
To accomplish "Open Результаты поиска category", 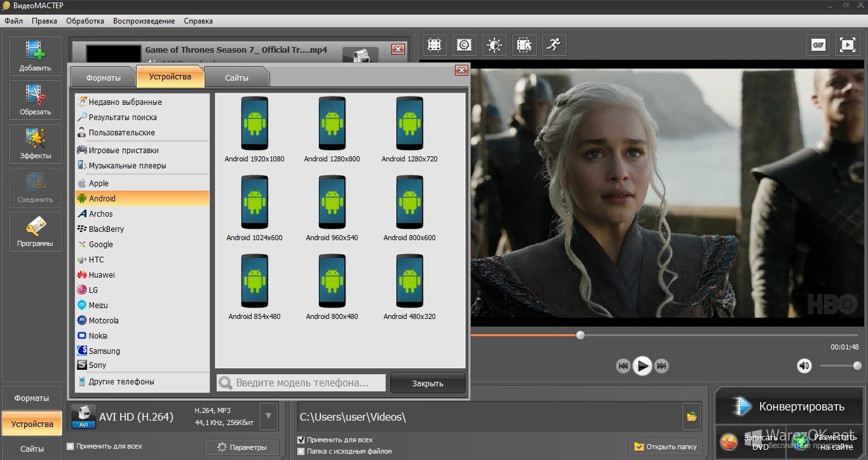I will coord(142,117).
